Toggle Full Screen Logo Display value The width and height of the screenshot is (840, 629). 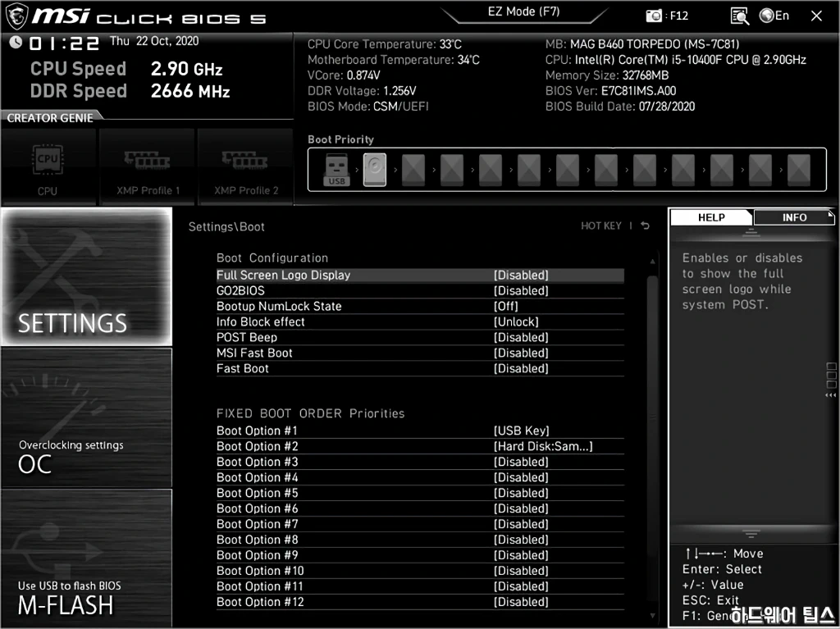[x=521, y=276]
